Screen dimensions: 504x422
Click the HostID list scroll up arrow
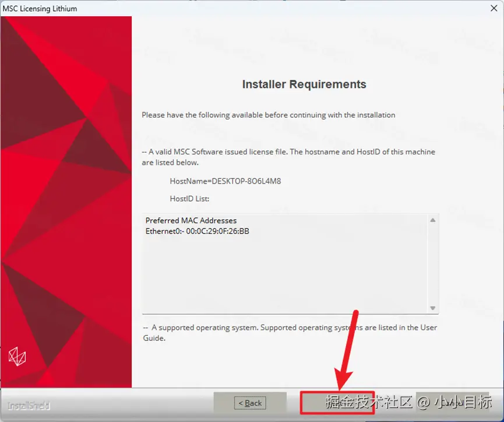433,220
